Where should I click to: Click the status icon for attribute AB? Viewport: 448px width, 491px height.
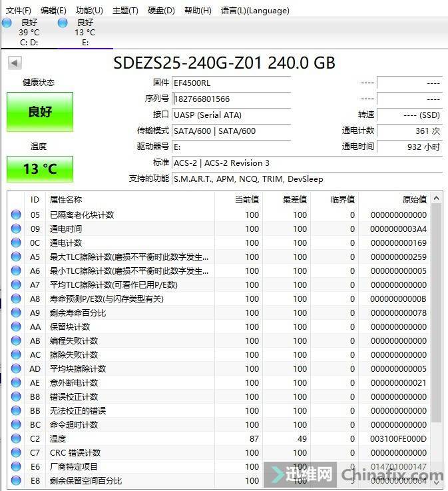(16, 340)
